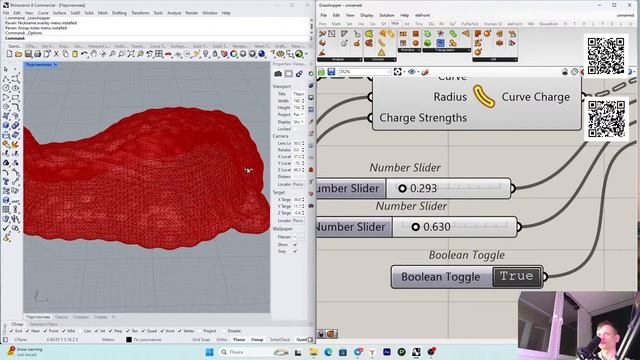Open the Curve menu in Rhino

43,13
